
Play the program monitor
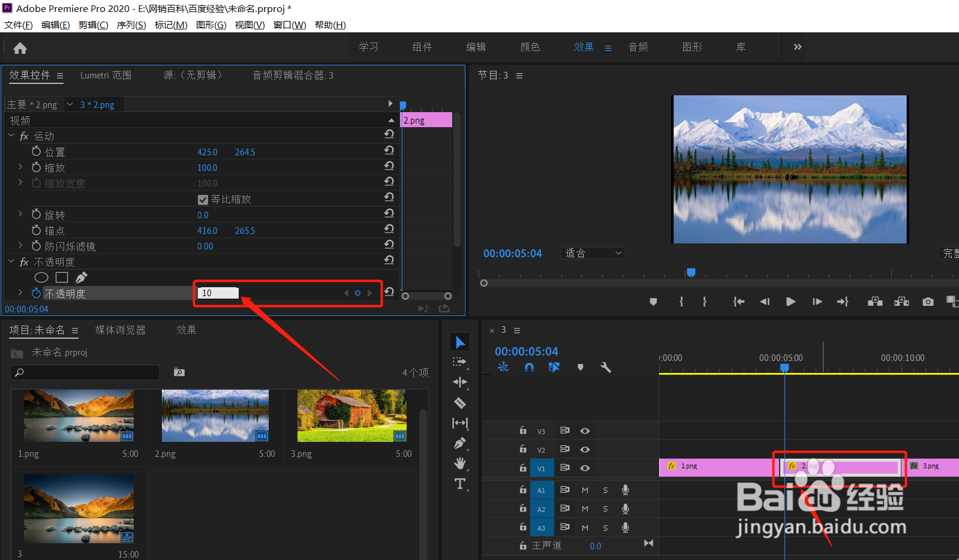tap(791, 302)
